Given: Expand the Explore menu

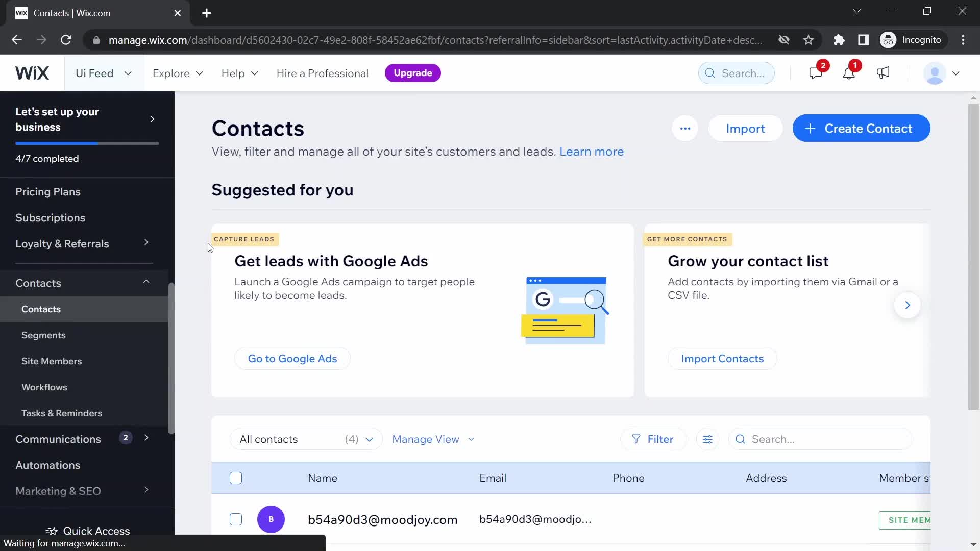Looking at the screenshot, I should pyautogui.click(x=178, y=73).
